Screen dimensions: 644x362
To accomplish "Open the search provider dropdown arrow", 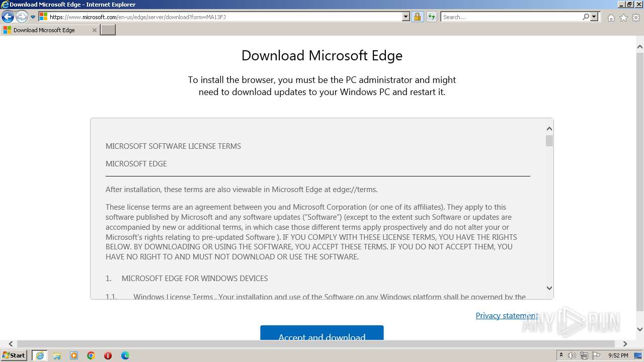I will [x=594, y=17].
